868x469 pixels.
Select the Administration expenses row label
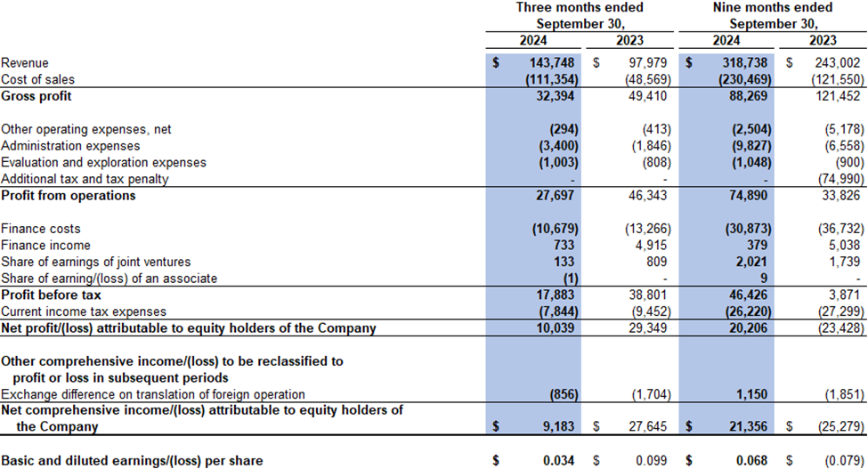[70, 146]
